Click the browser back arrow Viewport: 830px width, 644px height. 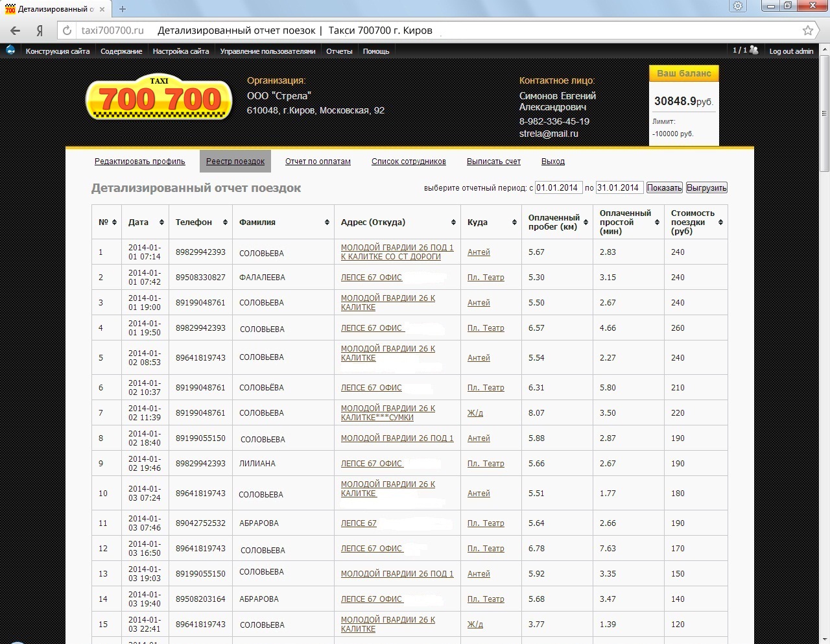coord(16,30)
